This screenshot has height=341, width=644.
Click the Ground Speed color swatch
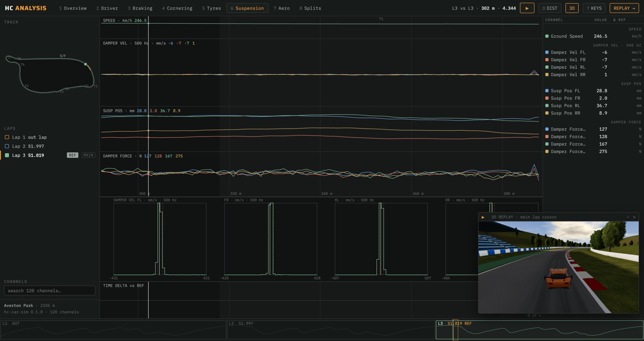click(x=547, y=36)
